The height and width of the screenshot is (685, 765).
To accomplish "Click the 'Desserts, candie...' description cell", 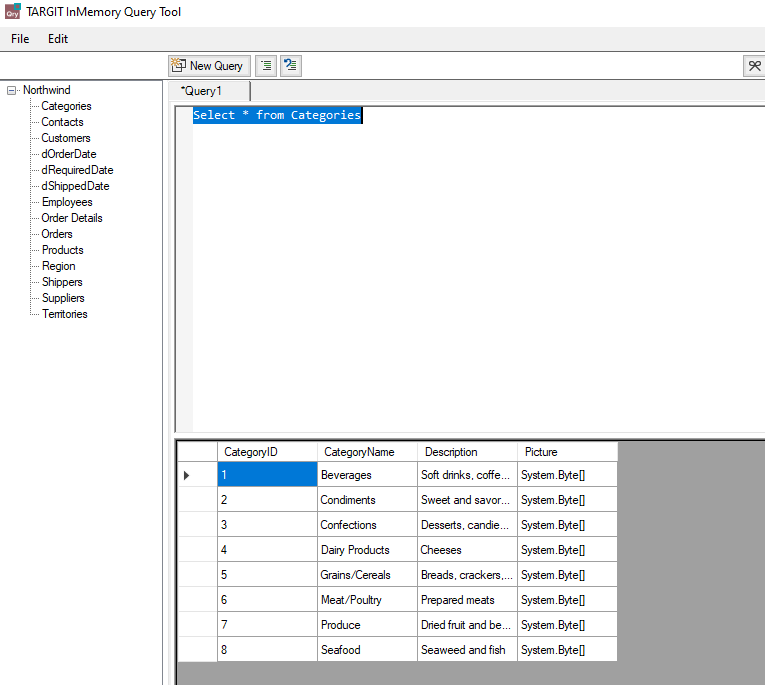I will coord(467,524).
